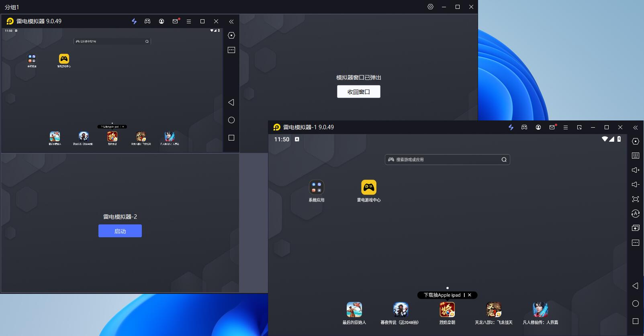
Task: Click the search bar in the small 雷电模拟器 9.0.49 window
Action: coord(112,41)
